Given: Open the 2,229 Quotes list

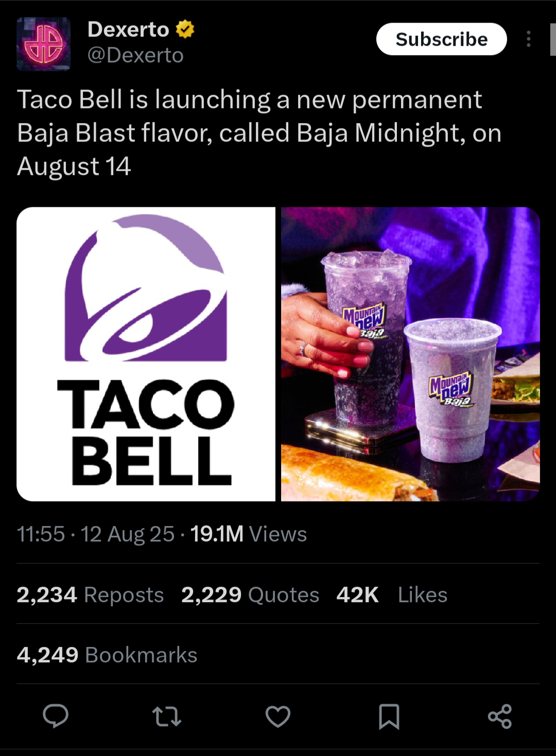Looking at the screenshot, I should 250,594.
